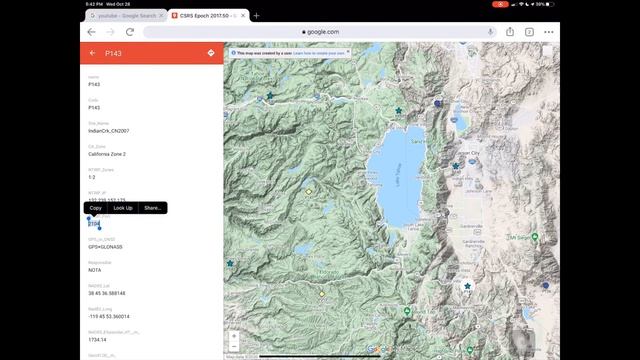
Task: Return from P143 details with back arrow
Action: click(93, 53)
